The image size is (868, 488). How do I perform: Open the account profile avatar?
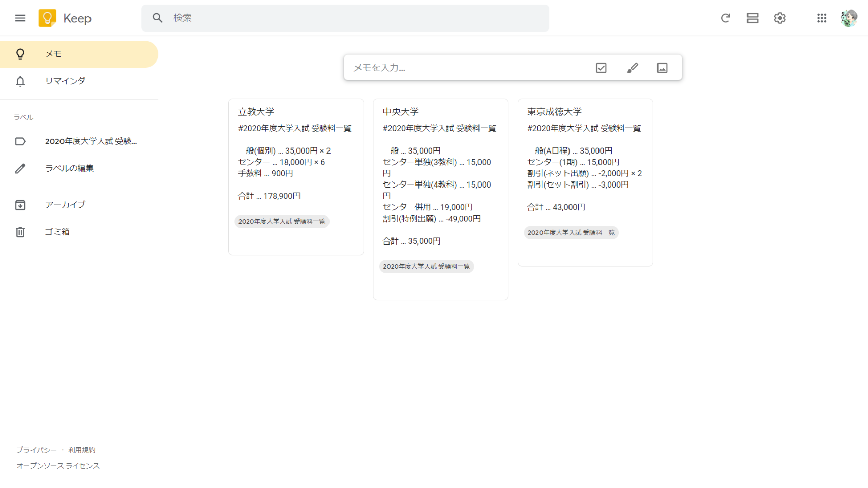tap(848, 18)
